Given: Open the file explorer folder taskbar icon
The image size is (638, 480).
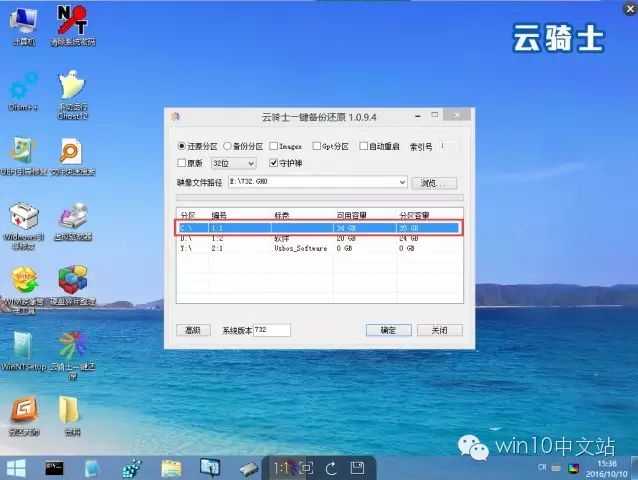Looking at the screenshot, I should 171,468.
